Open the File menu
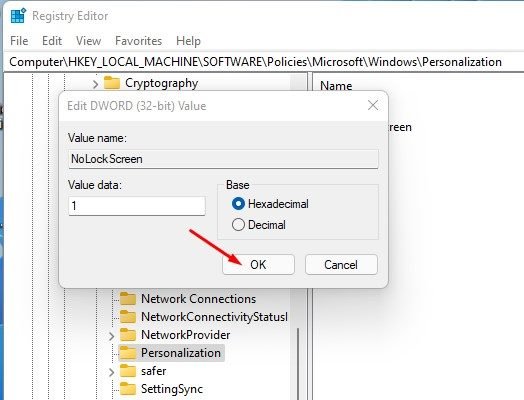The width and height of the screenshot is (524, 400). [x=19, y=41]
